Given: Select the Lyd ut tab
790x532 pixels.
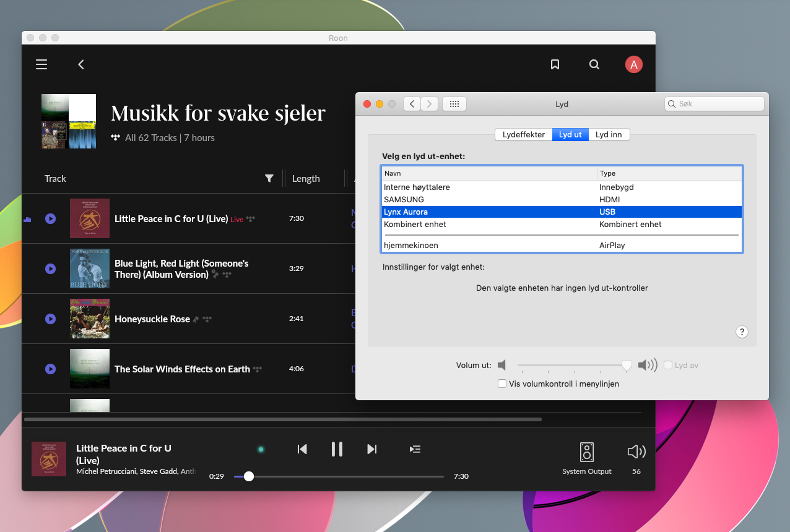Looking at the screenshot, I should click(x=570, y=134).
